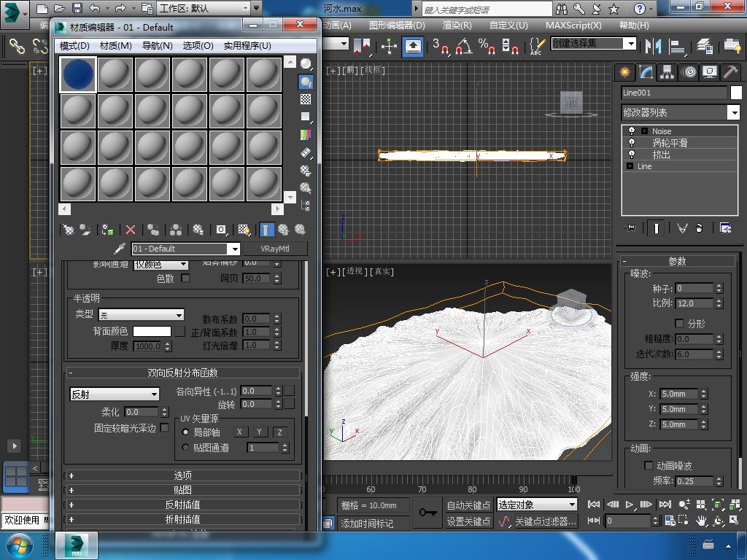Pick material from object with eyedropper

tap(120, 249)
